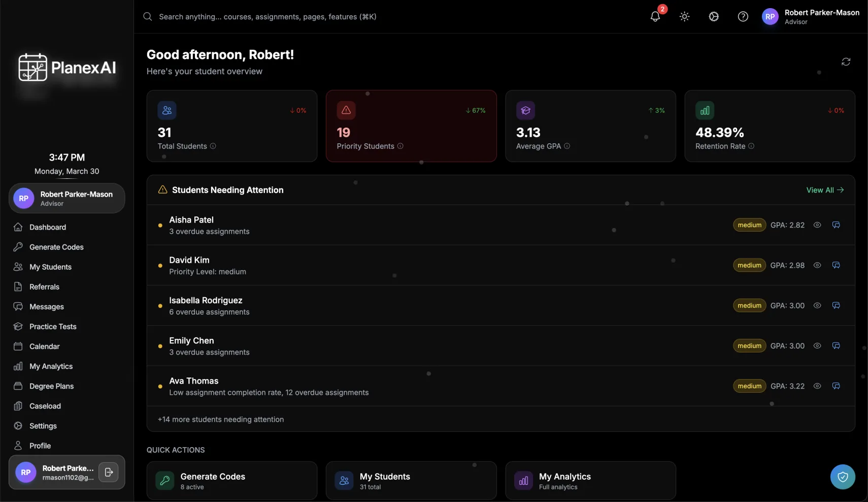868x502 pixels.
Task: Click the search magnifier icon
Action: 148,17
